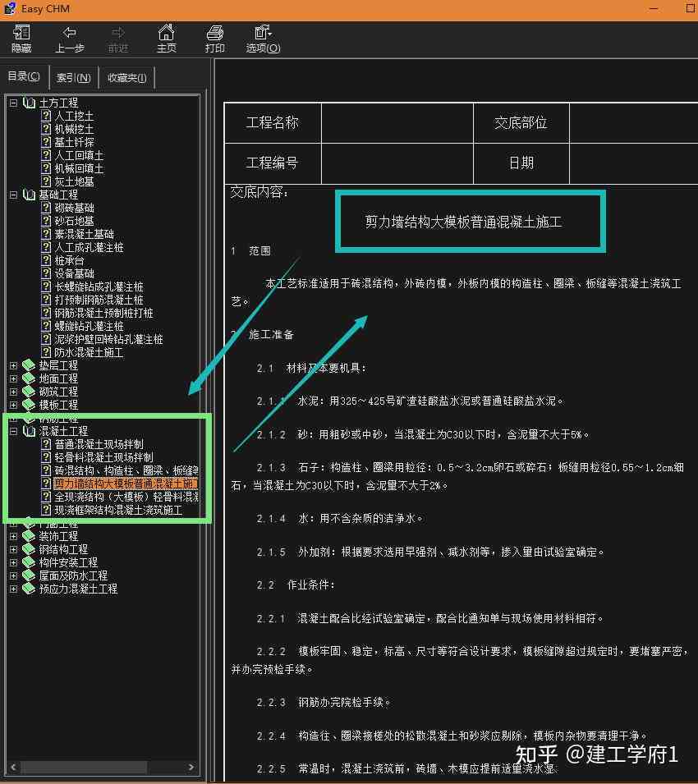
Task: Click the Forward (前进) toolbar icon
Action: click(x=118, y=39)
